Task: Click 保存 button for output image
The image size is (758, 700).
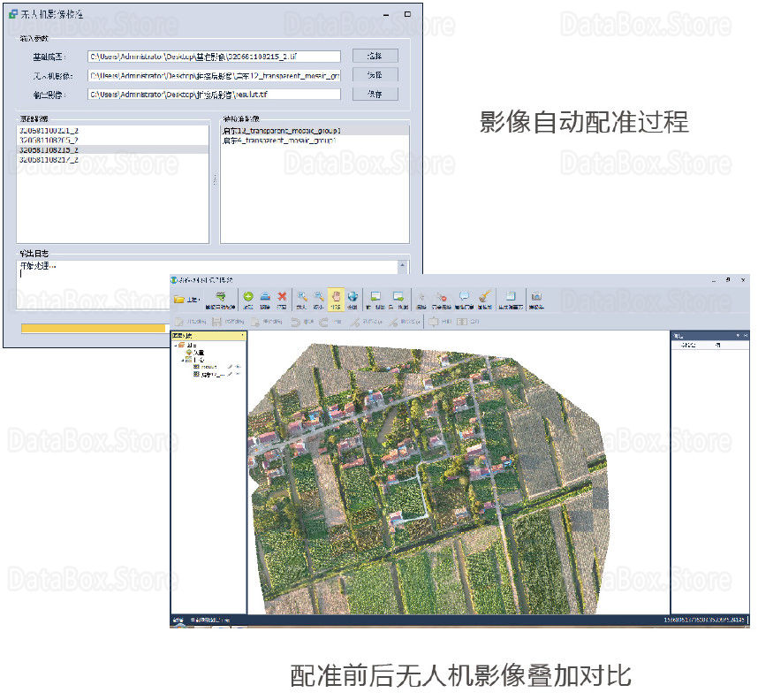Action: [375, 94]
